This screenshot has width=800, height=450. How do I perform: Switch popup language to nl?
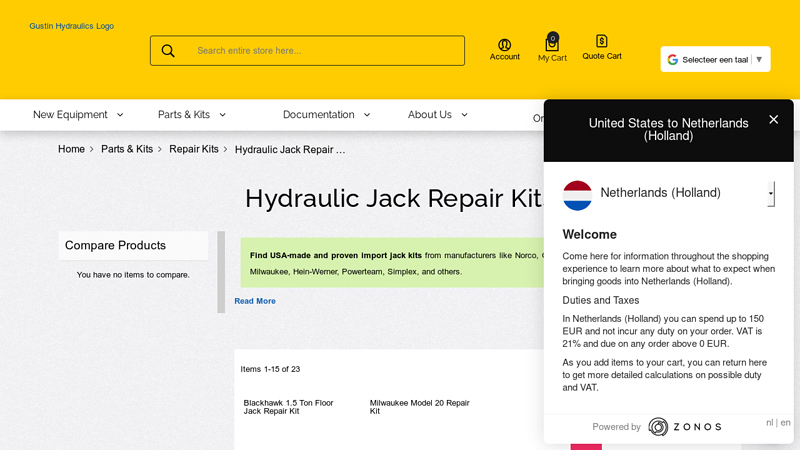(769, 422)
